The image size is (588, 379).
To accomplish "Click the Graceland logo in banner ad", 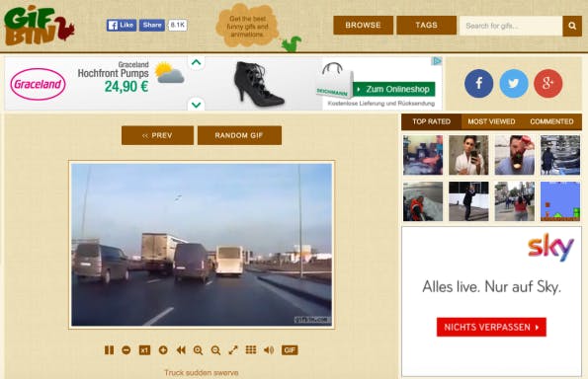I will (38, 84).
